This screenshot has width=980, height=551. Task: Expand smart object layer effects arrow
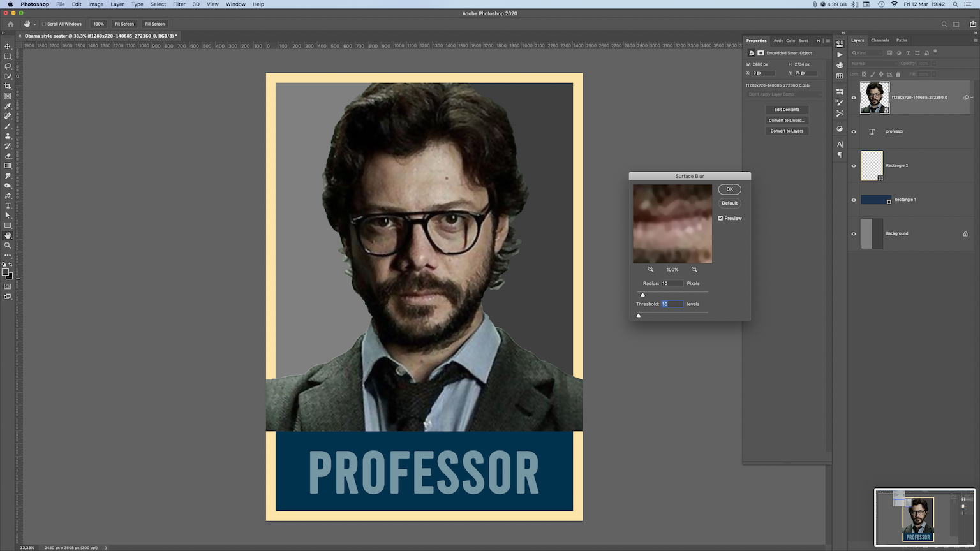972,98
